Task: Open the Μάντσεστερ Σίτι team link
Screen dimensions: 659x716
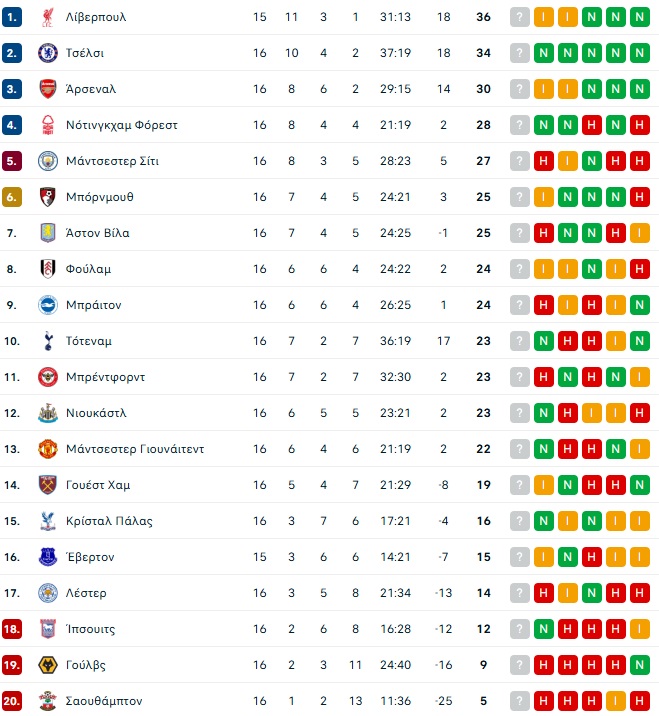Action: (x=112, y=161)
